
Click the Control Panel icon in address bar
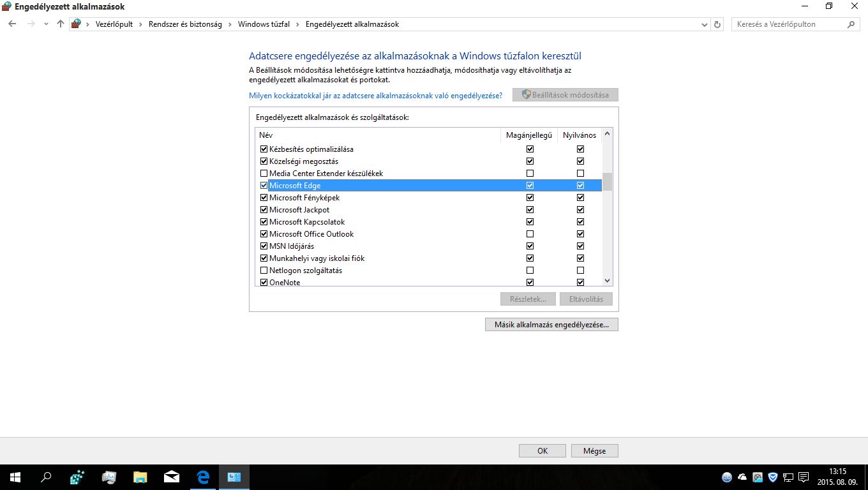coord(77,24)
